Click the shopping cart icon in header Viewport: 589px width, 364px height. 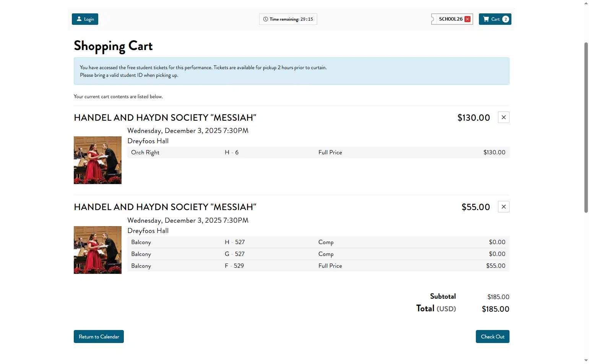click(486, 19)
